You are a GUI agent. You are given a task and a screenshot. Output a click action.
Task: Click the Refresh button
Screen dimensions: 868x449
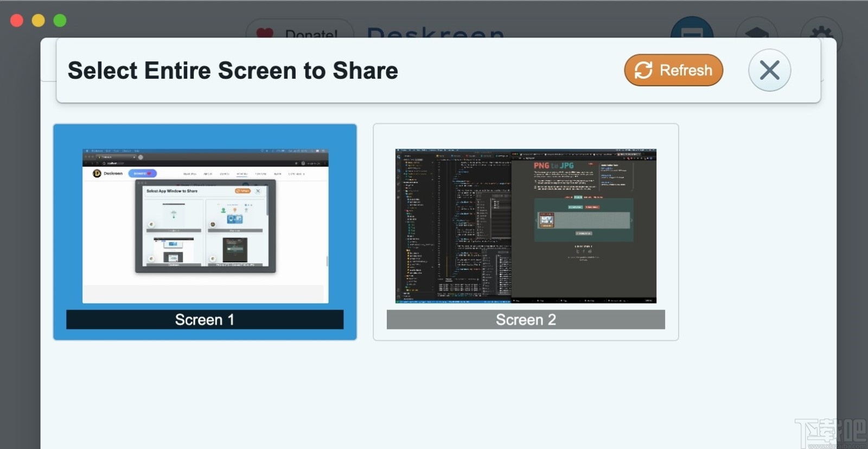tap(673, 70)
